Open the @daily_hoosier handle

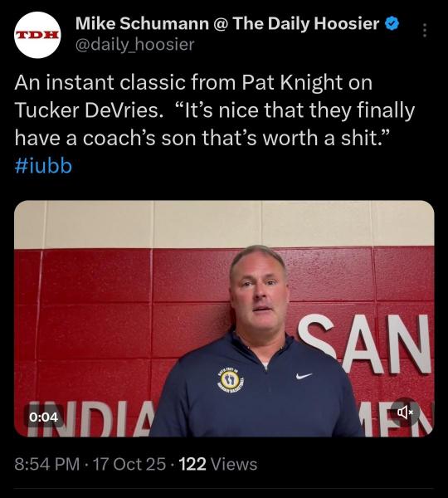pyautogui.click(x=135, y=45)
